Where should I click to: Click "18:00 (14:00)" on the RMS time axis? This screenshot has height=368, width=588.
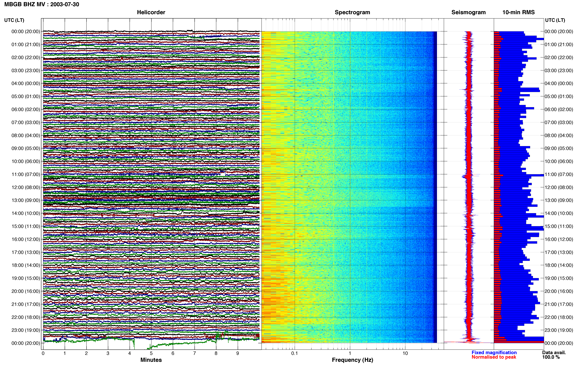point(559,265)
